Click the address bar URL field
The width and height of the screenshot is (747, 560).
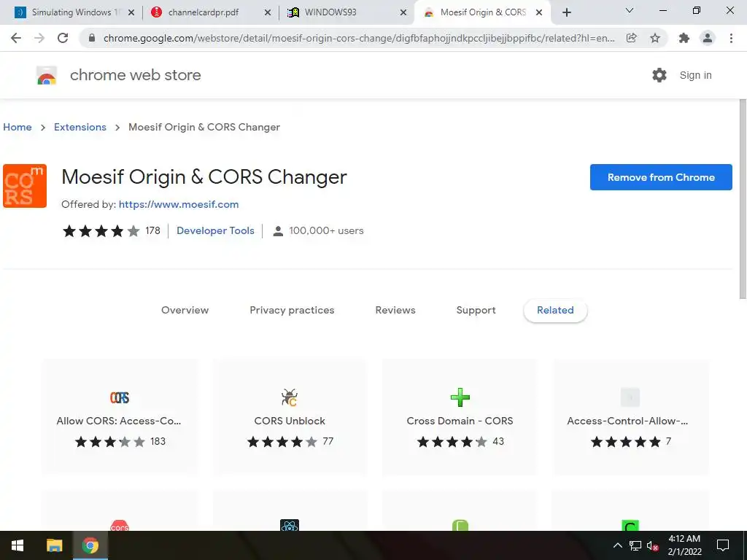pos(358,38)
